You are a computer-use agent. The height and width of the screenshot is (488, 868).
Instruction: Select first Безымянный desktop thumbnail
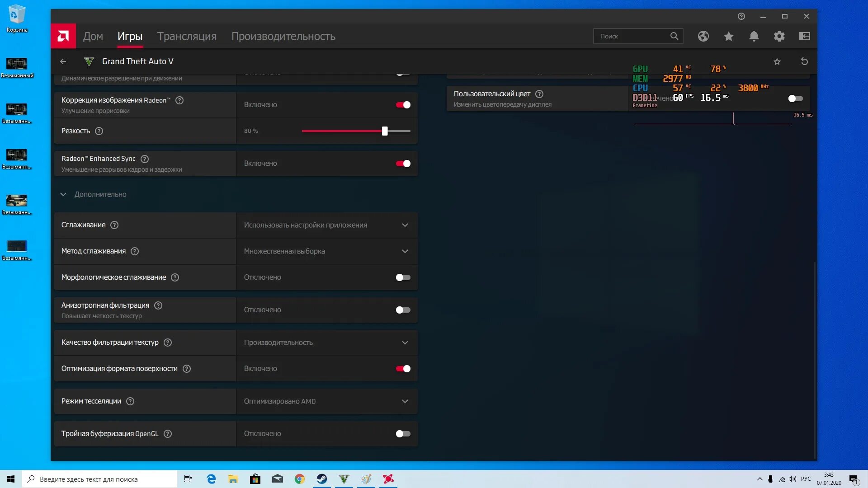[17, 67]
